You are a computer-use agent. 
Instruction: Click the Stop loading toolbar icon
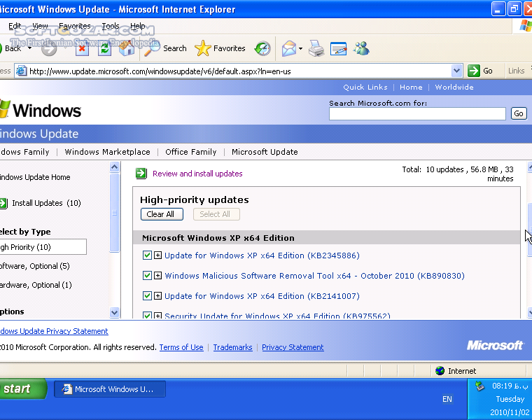[x=82, y=49]
